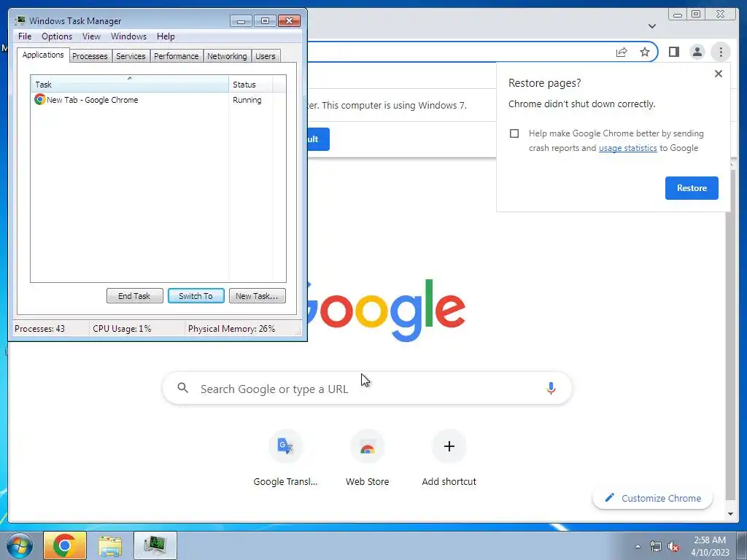Image resolution: width=747 pixels, height=560 pixels.
Task: Minimize the Windows Task Manager window
Action: click(x=241, y=21)
